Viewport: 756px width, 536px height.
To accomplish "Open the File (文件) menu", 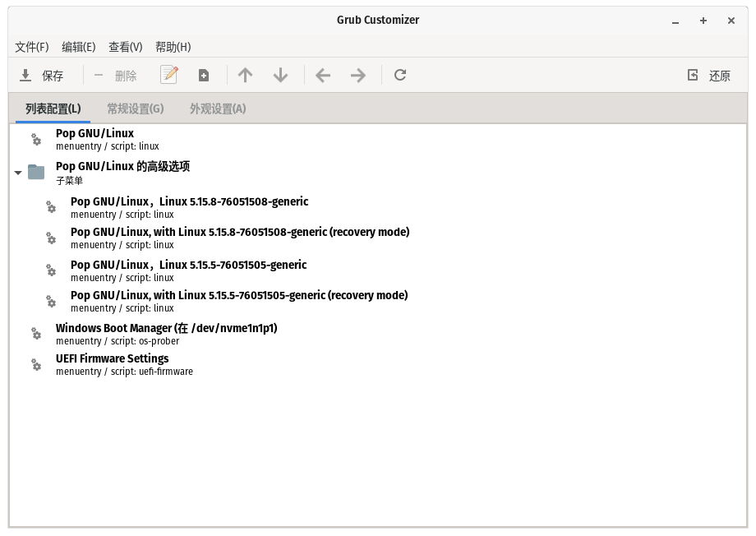I will (32, 47).
